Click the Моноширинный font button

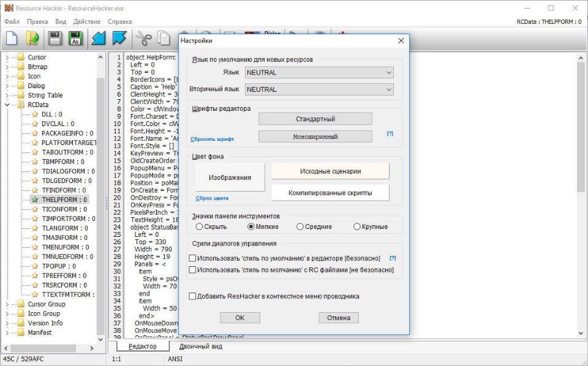315,136
